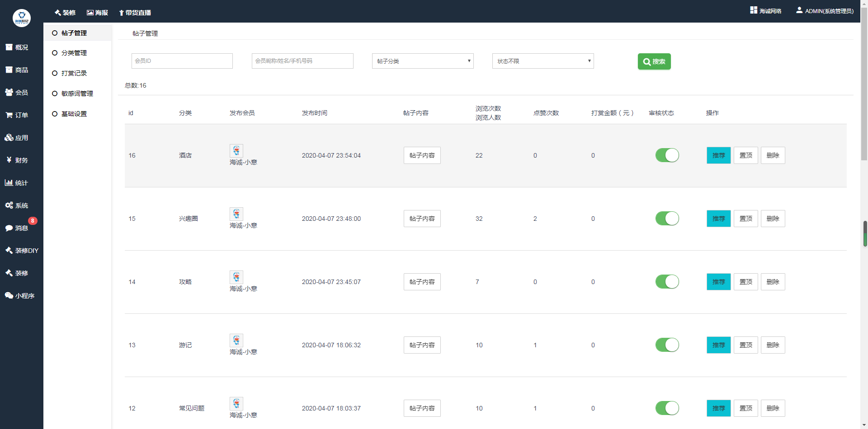The height and width of the screenshot is (429, 868).
Task: Recommend post 15 with 推荐
Action: click(x=719, y=219)
